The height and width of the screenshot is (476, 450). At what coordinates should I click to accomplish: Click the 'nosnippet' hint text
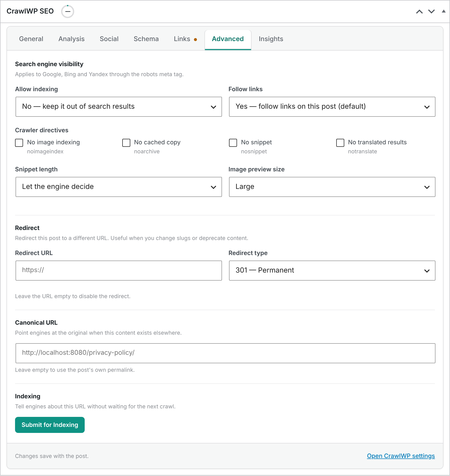pyautogui.click(x=254, y=152)
